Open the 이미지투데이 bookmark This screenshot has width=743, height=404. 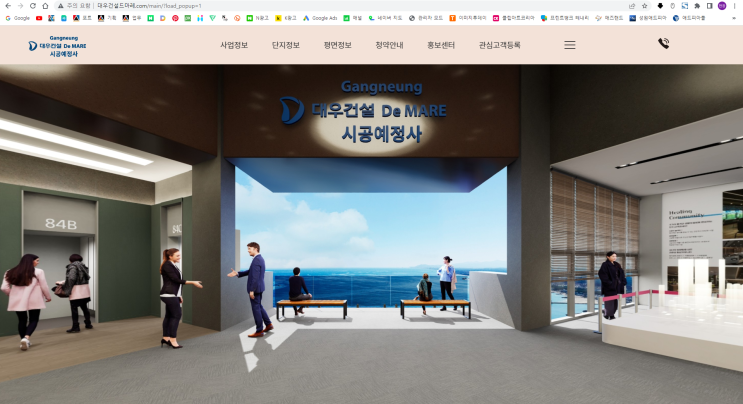click(x=468, y=18)
